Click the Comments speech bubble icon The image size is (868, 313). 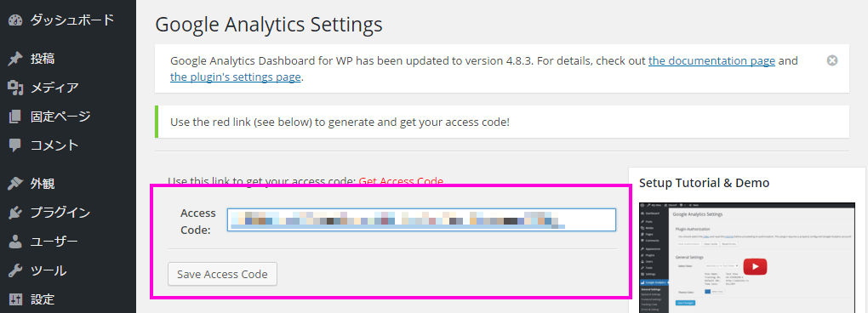click(15, 145)
